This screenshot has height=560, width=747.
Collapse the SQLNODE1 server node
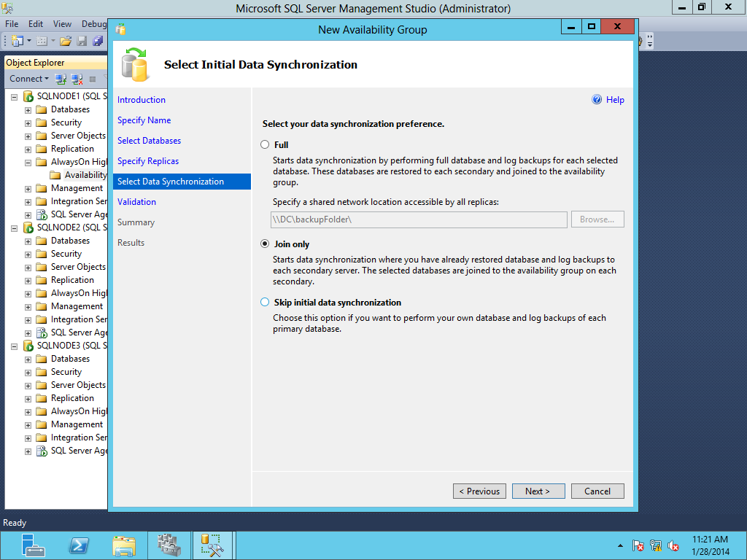(15, 97)
